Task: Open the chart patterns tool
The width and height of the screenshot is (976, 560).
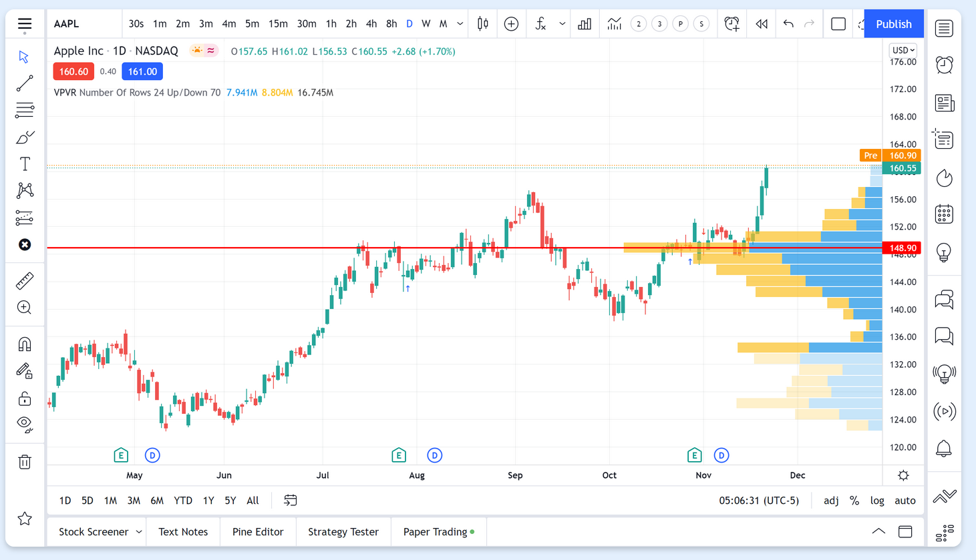Action: coord(25,191)
